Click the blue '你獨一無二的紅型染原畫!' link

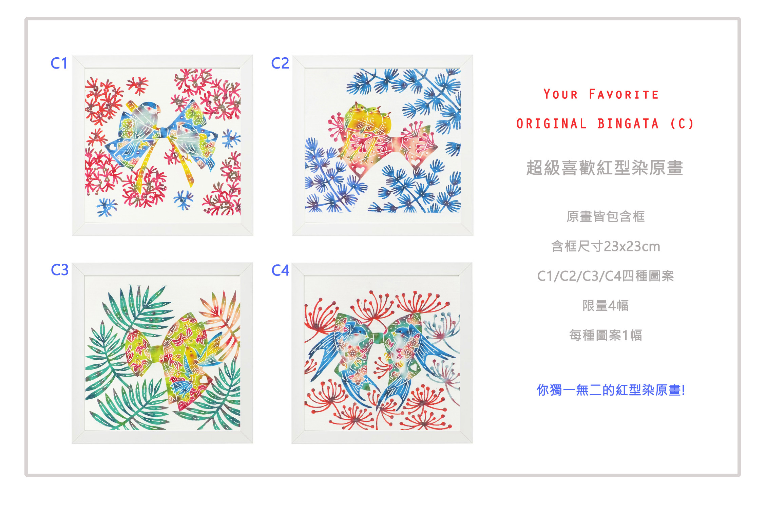pos(611,390)
